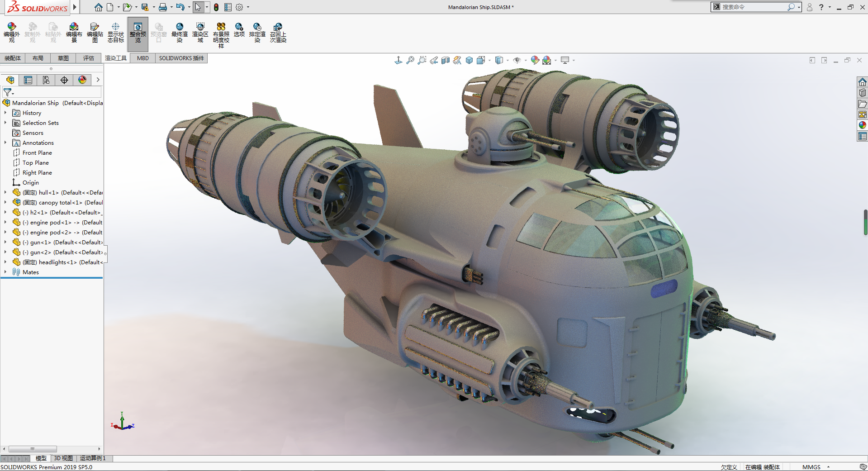
Task: Open DimXpertManager tab in left panel
Action: [64, 80]
